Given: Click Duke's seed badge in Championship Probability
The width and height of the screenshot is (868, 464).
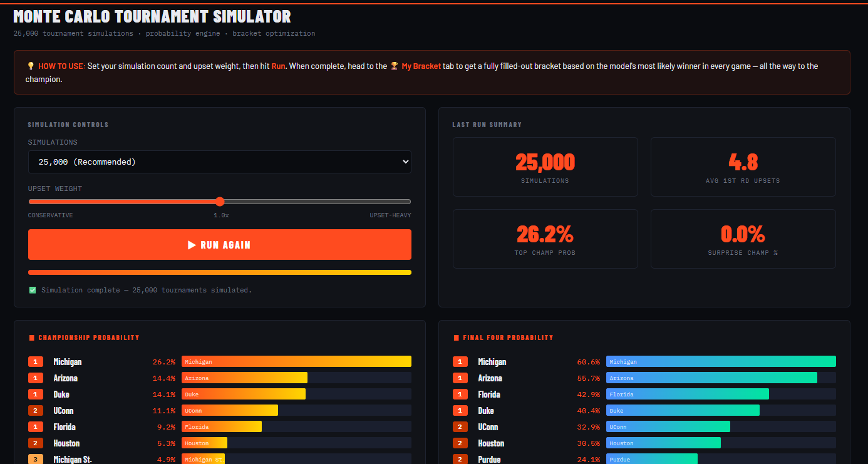Looking at the screenshot, I should click(36, 394).
